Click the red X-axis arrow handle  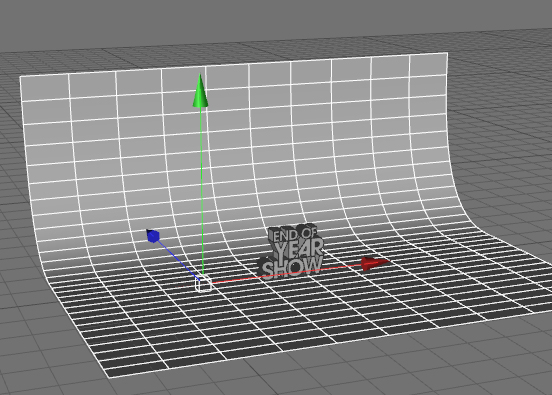[x=376, y=263]
